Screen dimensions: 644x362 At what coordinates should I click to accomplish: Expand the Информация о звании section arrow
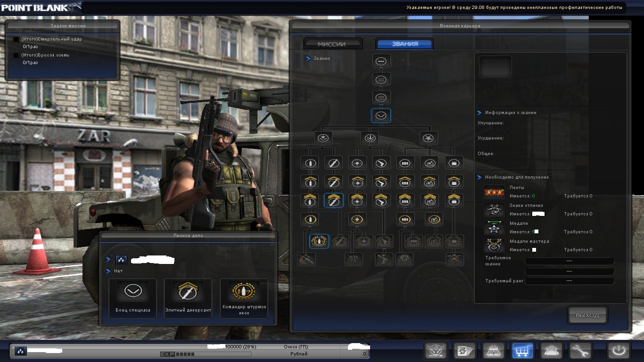coord(479,113)
